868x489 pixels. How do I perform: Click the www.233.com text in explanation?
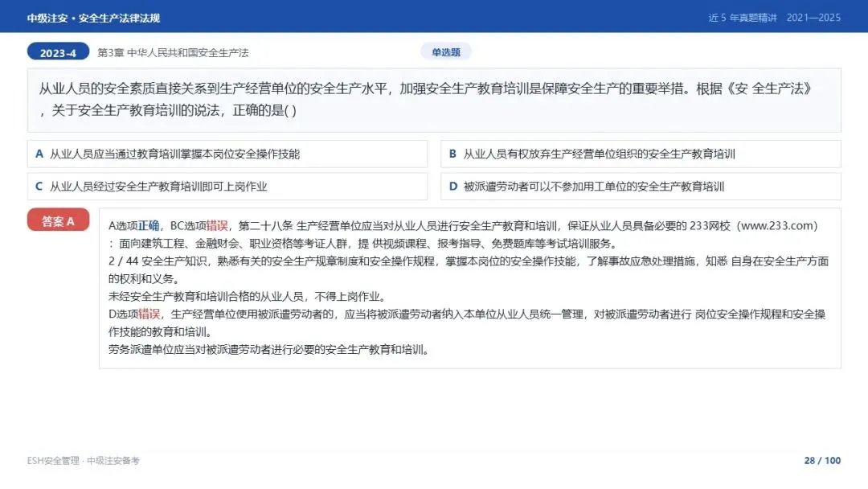pyautogui.click(x=779, y=225)
